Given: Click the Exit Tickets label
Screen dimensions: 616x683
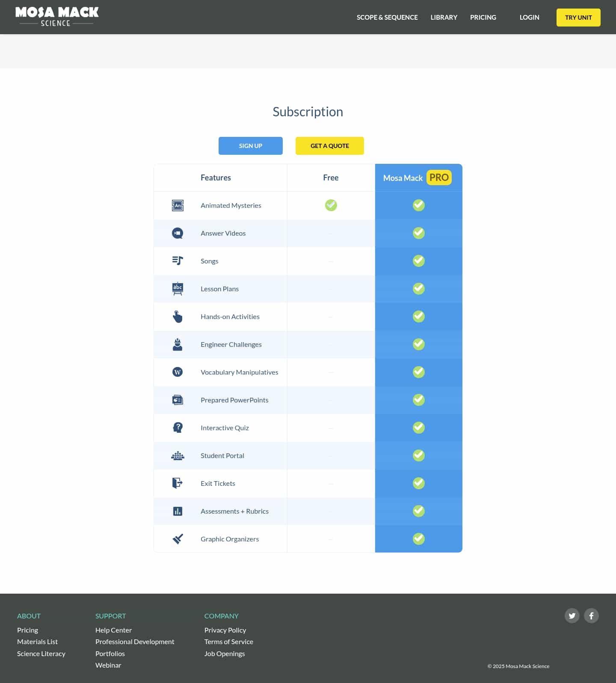Looking at the screenshot, I should point(218,483).
